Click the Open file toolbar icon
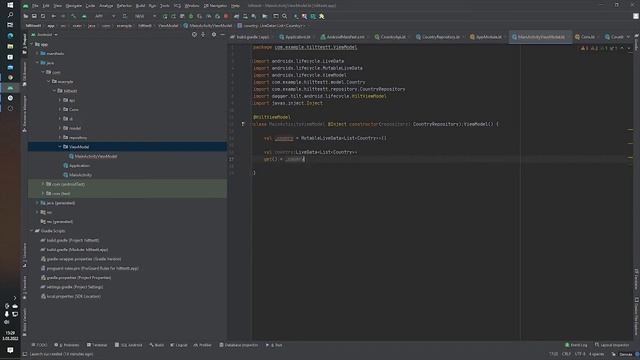The image size is (640, 360). (26, 16)
